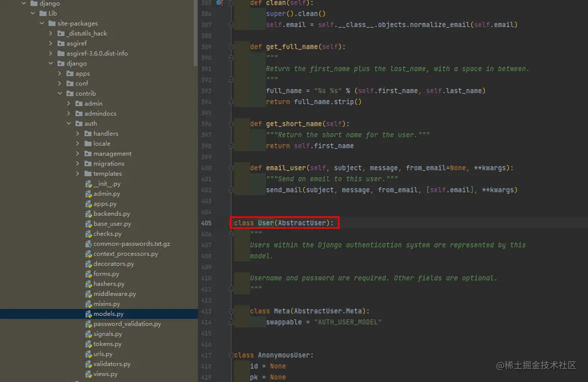Fold the AnonymousUser class at line 417
This screenshot has height=382, width=588.
(231, 355)
